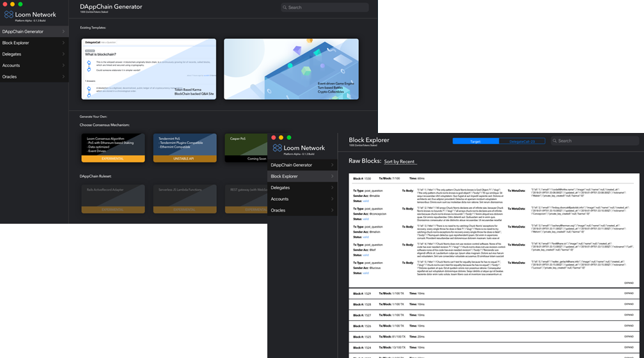The height and width of the screenshot is (358, 644).
Task: Click the 'Block #: 1530' header text
Action: point(362,178)
